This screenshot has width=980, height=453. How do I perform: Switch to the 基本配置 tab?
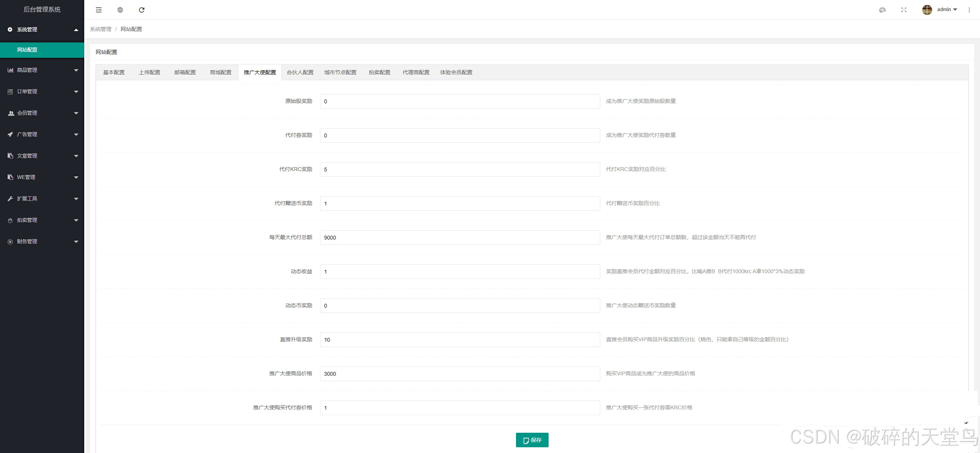[114, 72]
